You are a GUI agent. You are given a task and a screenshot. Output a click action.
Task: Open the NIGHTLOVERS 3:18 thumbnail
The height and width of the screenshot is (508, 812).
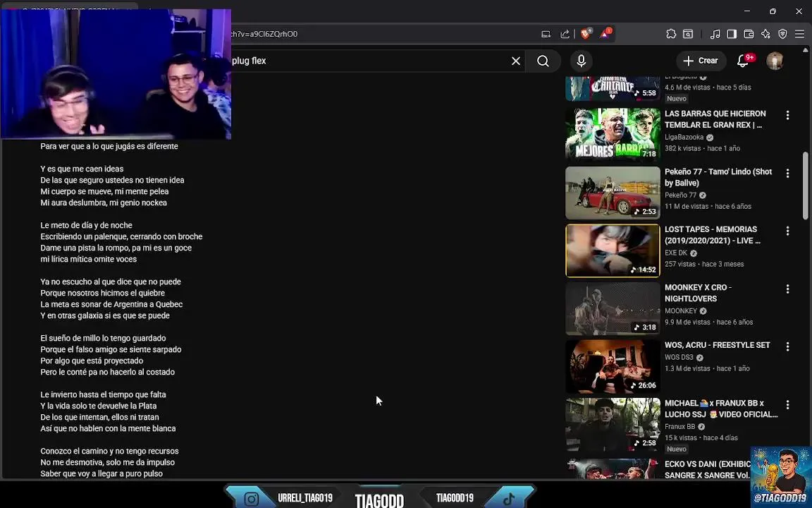[613, 308]
